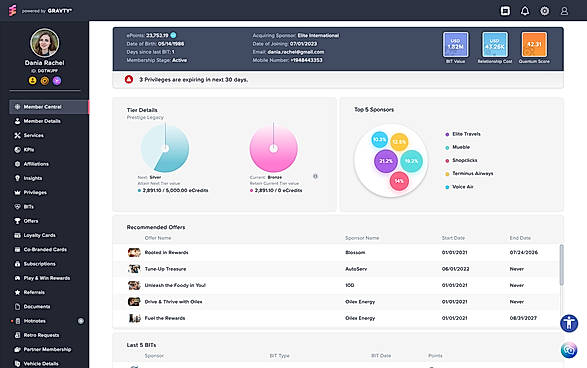
Task: Click the 14% red sponsor bubble
Action: pos(399,181)
